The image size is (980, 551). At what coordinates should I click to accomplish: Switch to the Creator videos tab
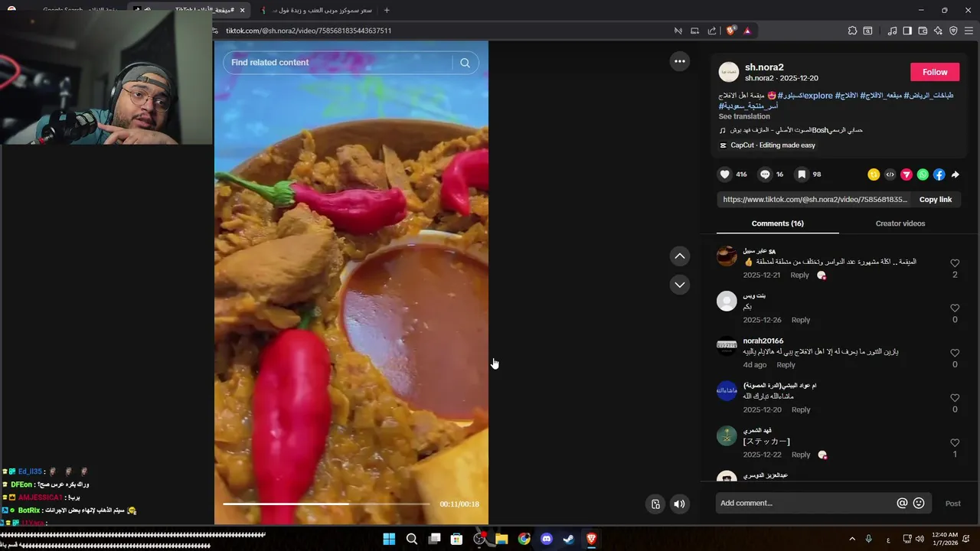[x=900, y=223]
